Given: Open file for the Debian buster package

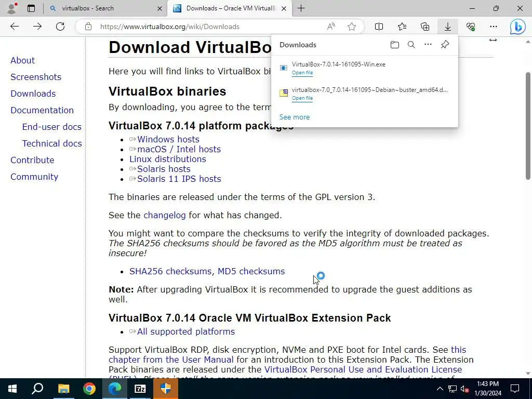Looking at the screenshot, I should point(302,98).
